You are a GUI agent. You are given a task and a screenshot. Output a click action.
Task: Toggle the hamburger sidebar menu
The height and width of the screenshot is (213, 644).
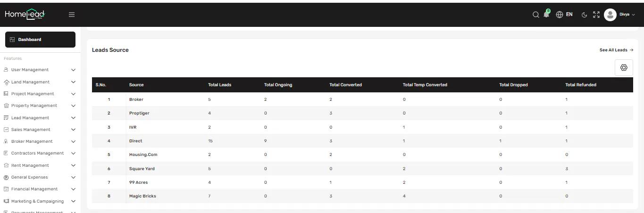point(72,15)
